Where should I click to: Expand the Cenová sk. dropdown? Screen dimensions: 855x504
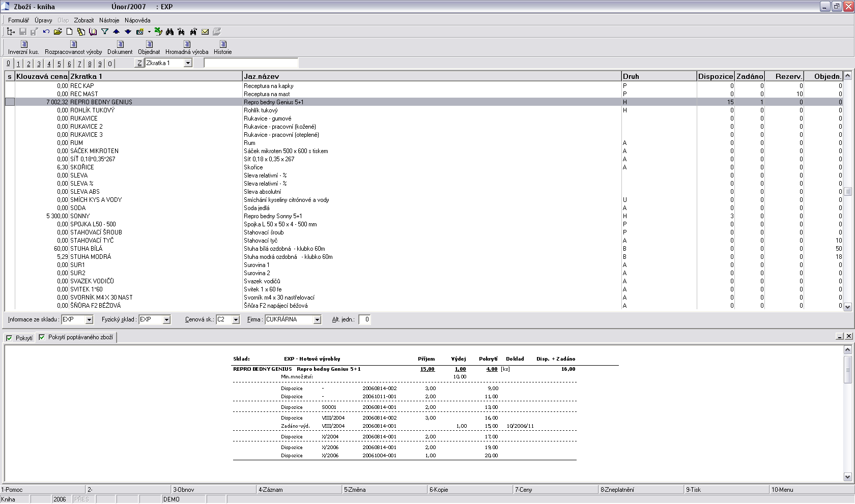(x=236, y=320)
